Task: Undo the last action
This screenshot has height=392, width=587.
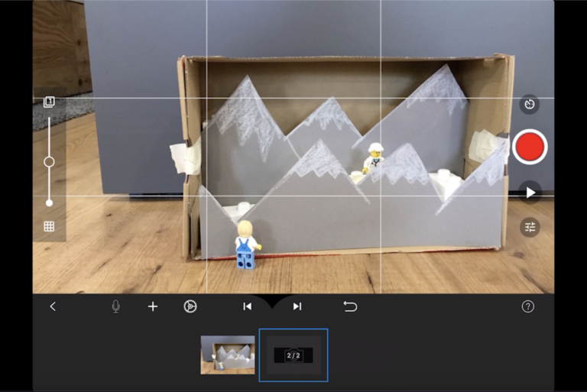Action: 350,306
